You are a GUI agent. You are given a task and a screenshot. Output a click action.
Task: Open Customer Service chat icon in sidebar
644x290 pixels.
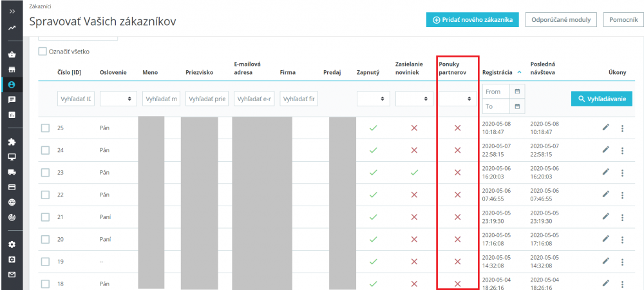click(x=12, y=99)
